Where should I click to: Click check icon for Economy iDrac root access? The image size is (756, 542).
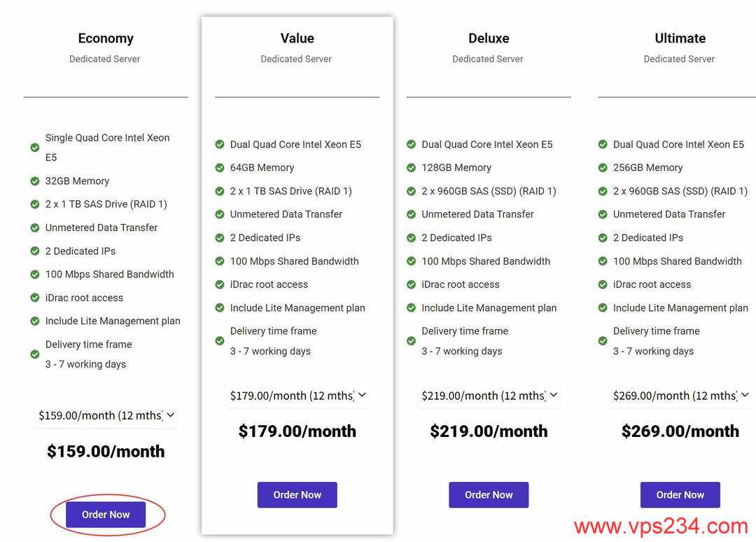coord(35,298)
